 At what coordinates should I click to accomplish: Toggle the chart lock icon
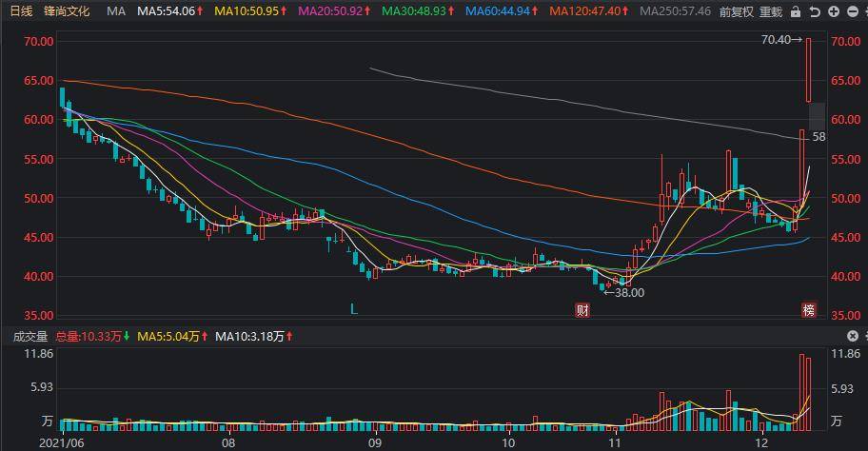click(x=796, y=11)
